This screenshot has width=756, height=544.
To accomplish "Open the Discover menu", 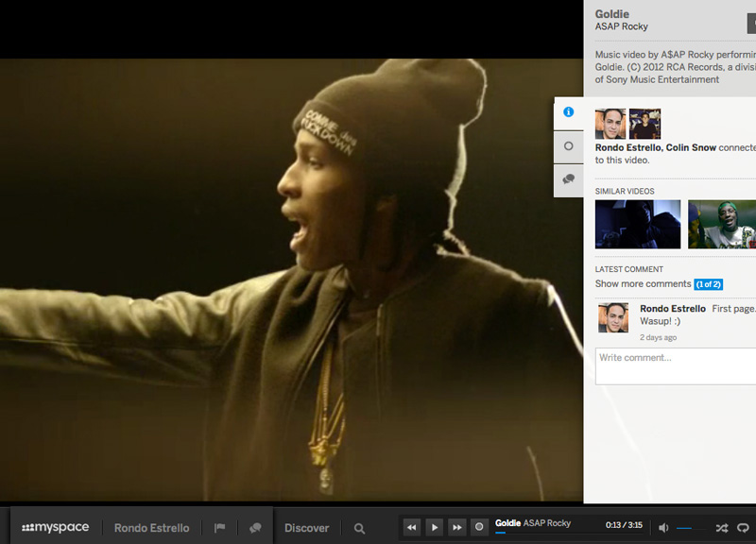I will point(306,528).
